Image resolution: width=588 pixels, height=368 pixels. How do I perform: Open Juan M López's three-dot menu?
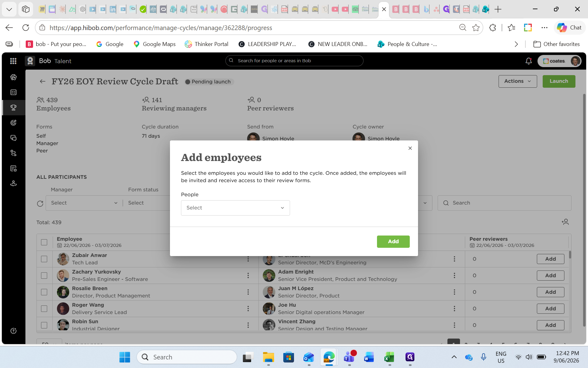tap(454, 292)
